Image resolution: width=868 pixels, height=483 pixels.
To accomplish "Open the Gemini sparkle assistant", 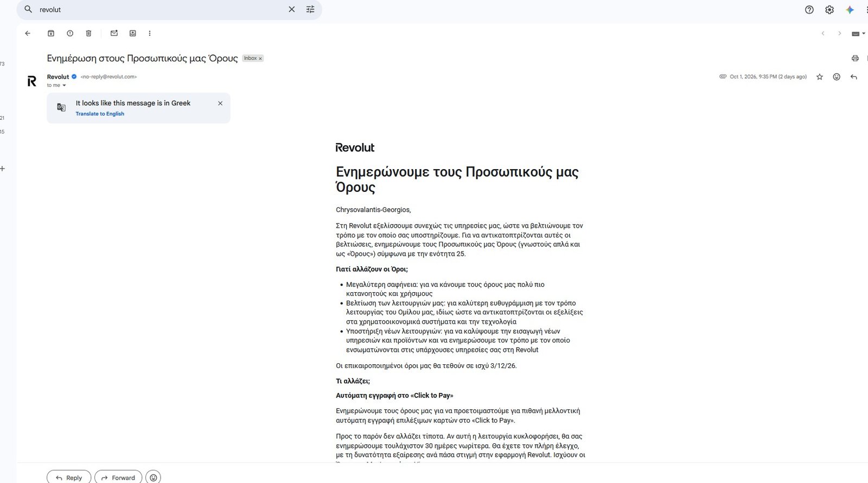I will (x=850, y=10).
